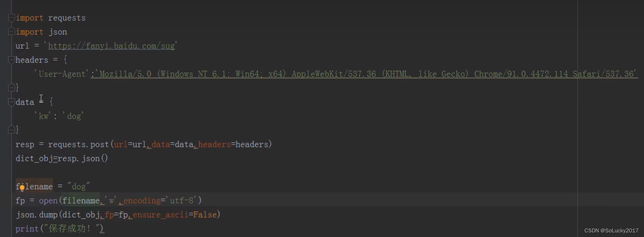Collapse the fold marker beside 'import requests'
644x237 pixels.
(11, 18)
